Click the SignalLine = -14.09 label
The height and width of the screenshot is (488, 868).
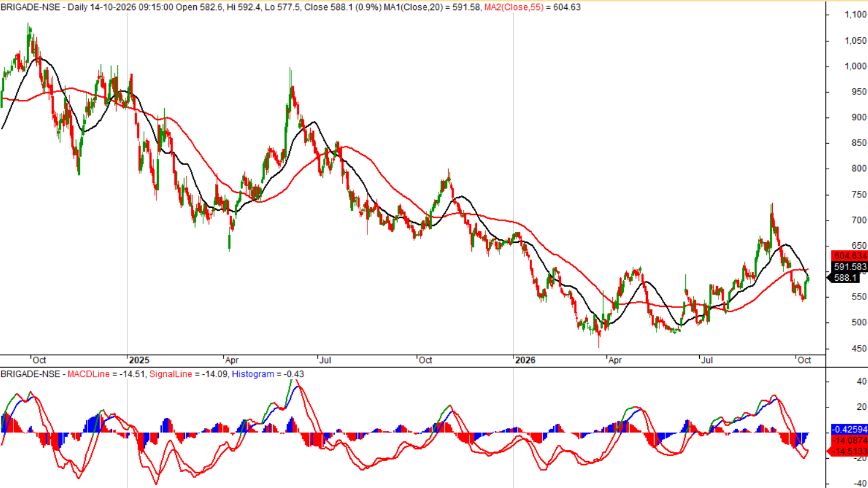(189, 374)
